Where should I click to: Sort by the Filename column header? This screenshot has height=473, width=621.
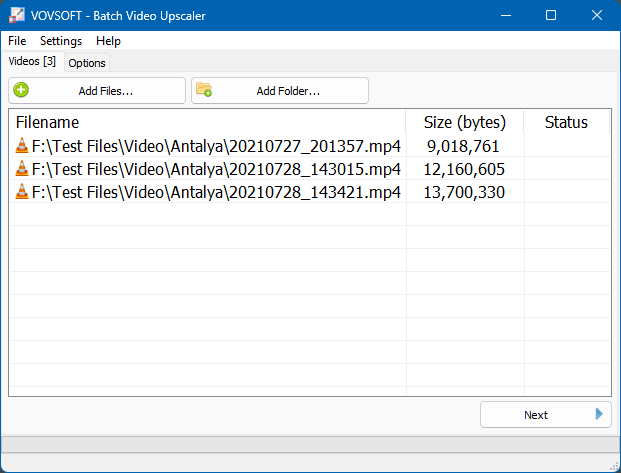pyautogui.click(x=207, y=122)
